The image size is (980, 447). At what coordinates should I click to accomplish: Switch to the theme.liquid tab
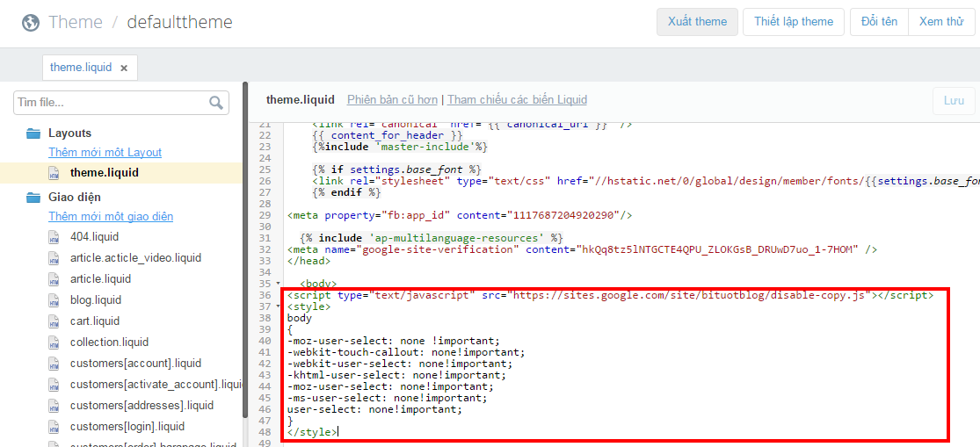pos(81,68)
